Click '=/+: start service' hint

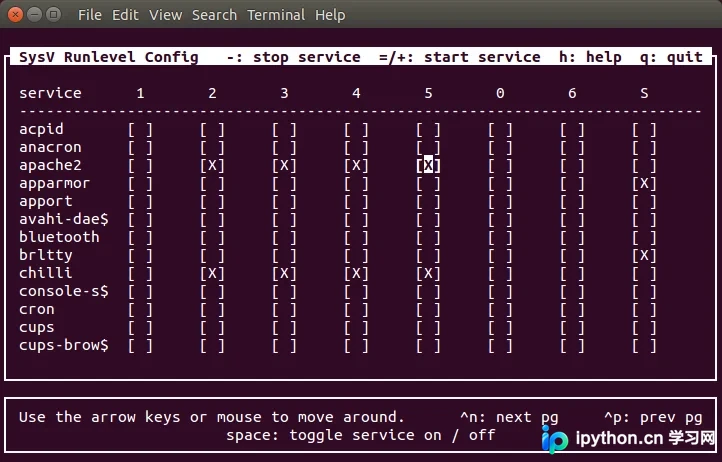pyautogui.click(x=460, y=57)
